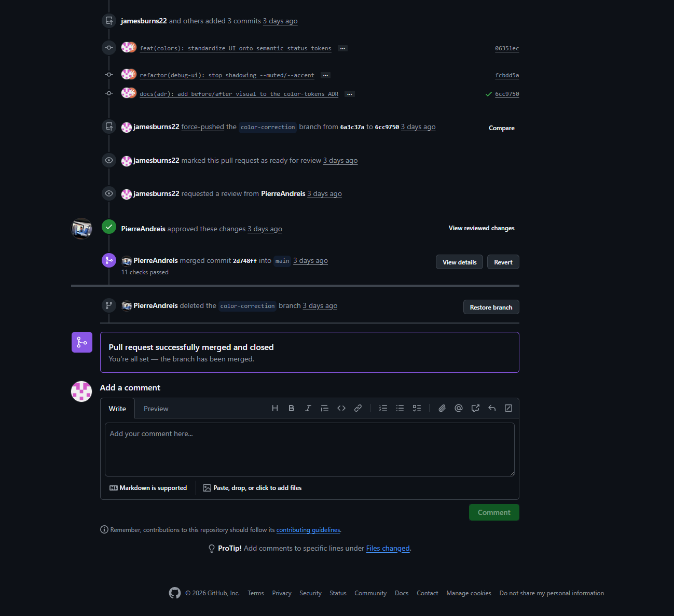
Task: Click Manage cookies in footer
Action: tap(469, 593)
